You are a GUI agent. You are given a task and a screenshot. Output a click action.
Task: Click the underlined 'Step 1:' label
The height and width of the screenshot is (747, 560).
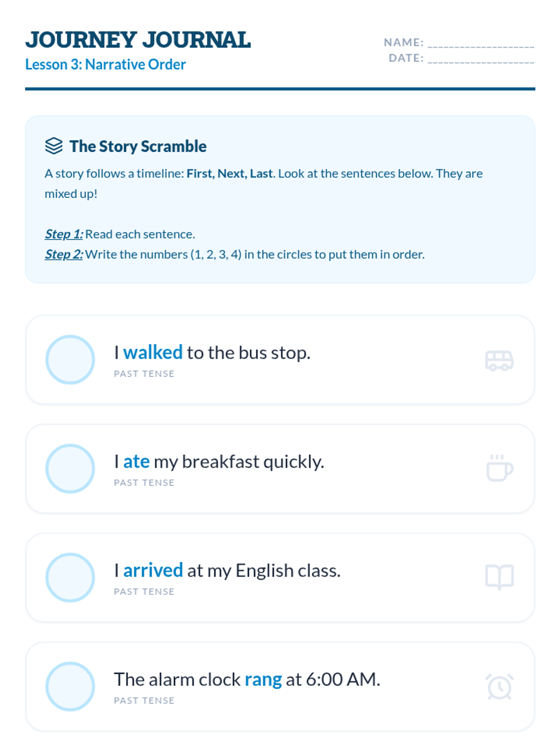(x=64, y=234)
